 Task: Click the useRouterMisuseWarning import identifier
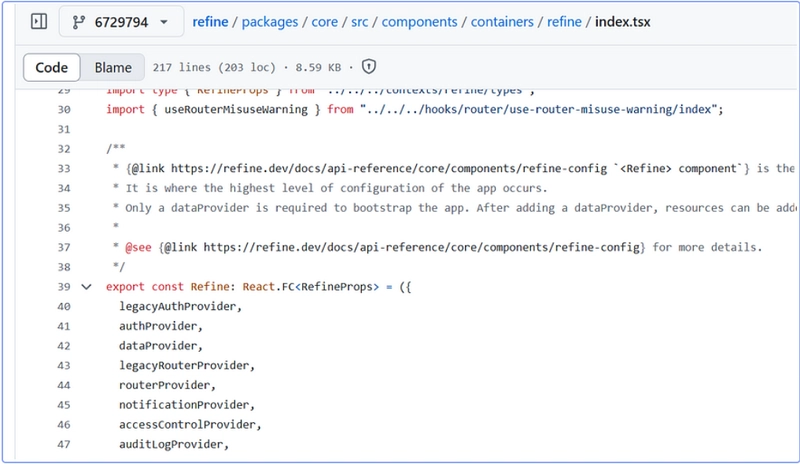(236, 110)
